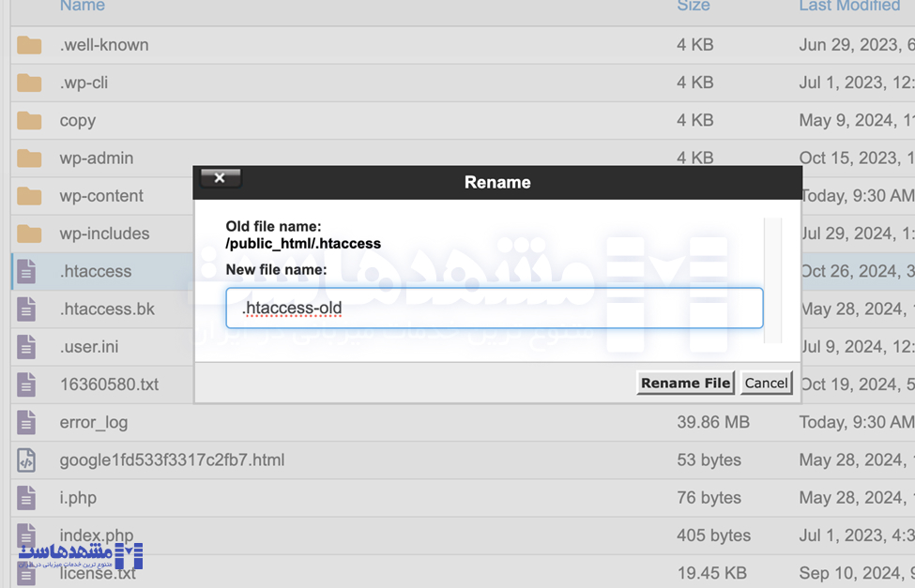Cancel the rename dialog

(x=766, y=383)
